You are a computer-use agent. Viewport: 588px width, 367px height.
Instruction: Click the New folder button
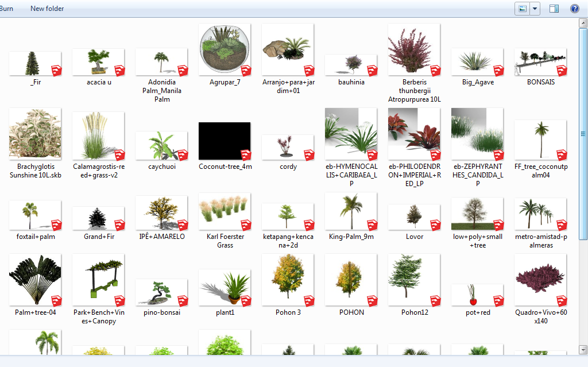(47, 8)
